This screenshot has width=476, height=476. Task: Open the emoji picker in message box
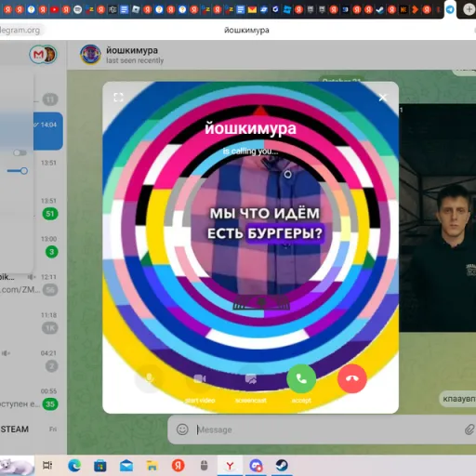(182, 430)
